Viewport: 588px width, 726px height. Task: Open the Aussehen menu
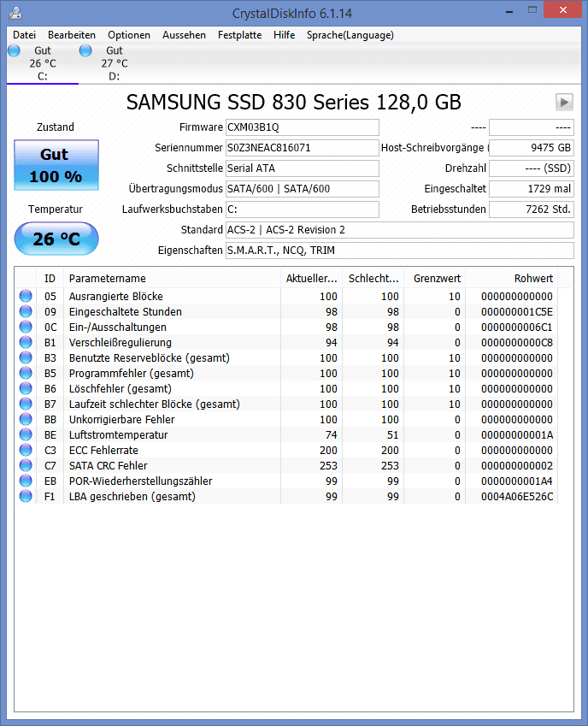click(184, 35)
